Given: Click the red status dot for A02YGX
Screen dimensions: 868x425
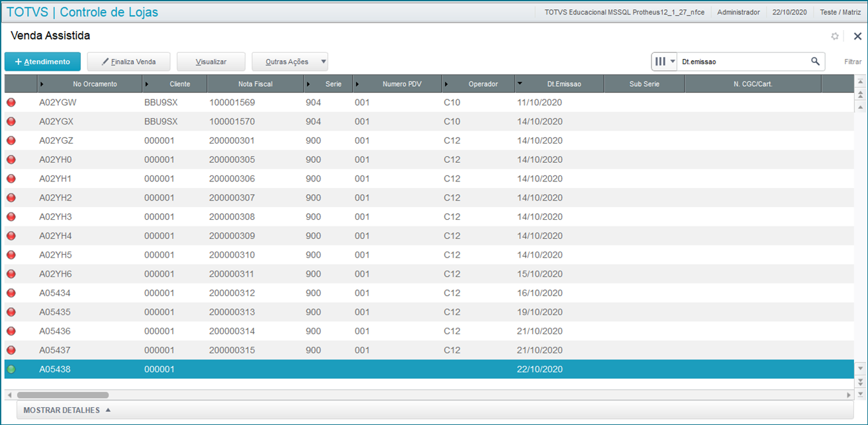Looking at the screenshot, I should point(11,122).
